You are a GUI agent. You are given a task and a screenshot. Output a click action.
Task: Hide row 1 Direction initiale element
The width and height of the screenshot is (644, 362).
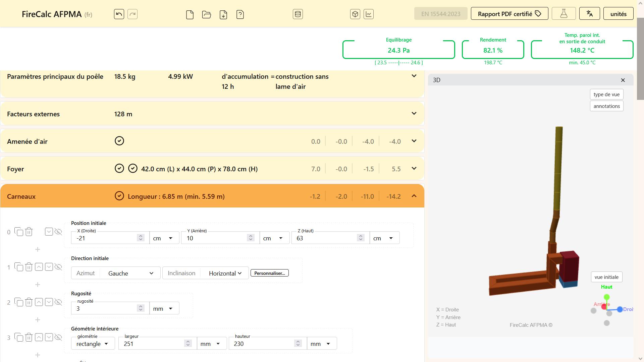coord(58,267)
